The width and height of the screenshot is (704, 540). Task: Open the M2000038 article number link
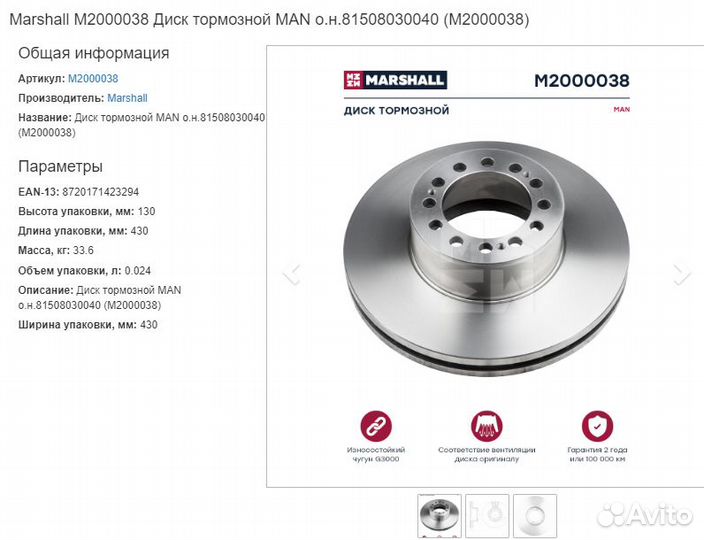[93, 79]
